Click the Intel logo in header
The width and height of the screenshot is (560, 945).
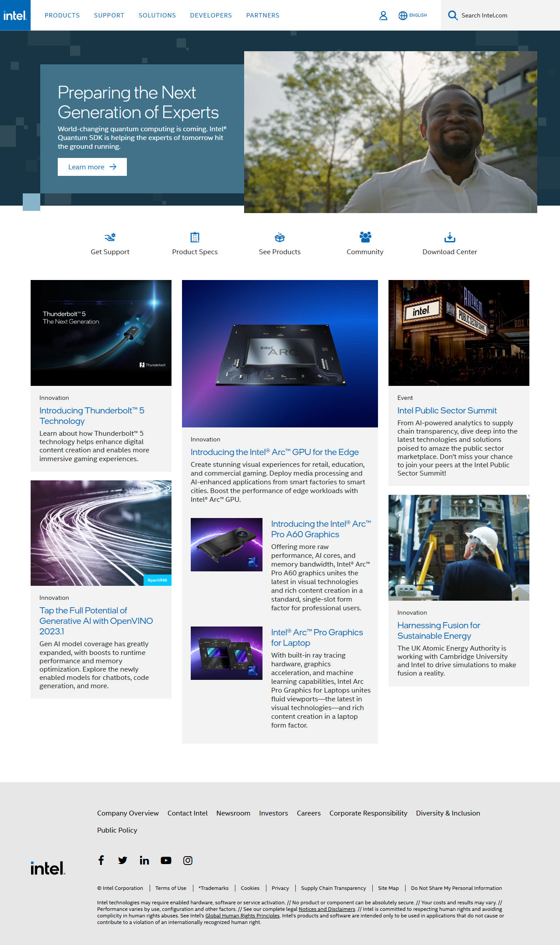pyautogui.click(x=15, y=15)
